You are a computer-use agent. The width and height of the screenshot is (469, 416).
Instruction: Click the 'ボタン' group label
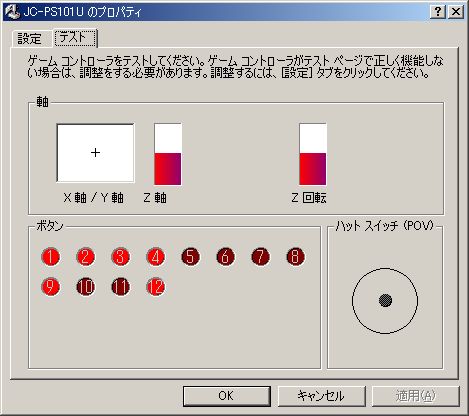tap(49, 226)
